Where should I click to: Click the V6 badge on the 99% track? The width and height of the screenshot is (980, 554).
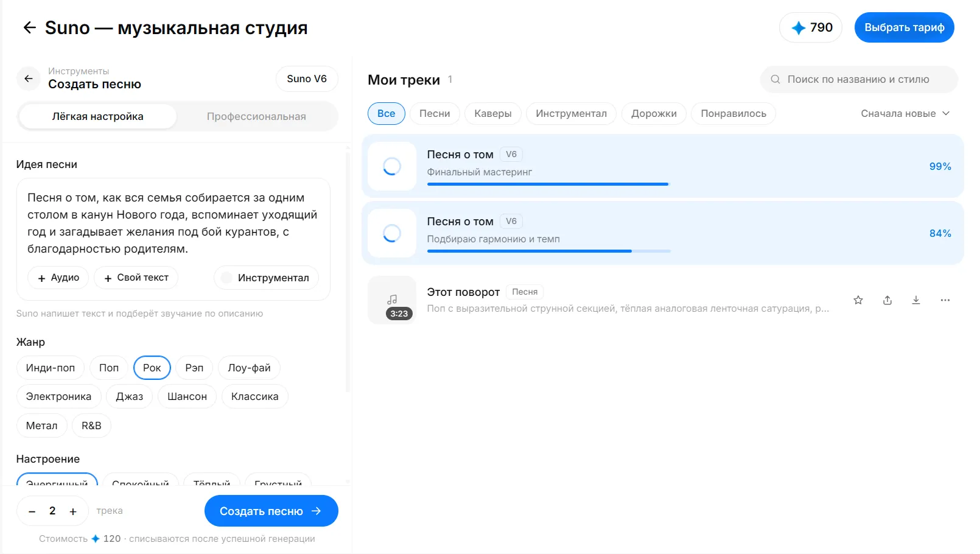tap(511, 154)
